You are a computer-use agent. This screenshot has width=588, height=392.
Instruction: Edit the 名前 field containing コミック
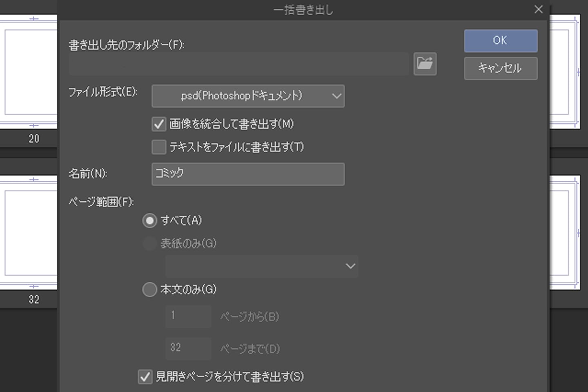[247, 174]
